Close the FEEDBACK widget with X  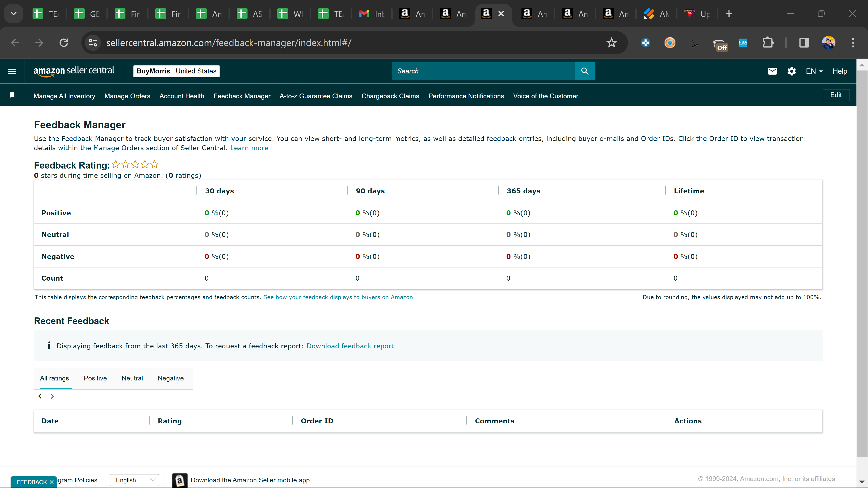[x=52, y=482]
